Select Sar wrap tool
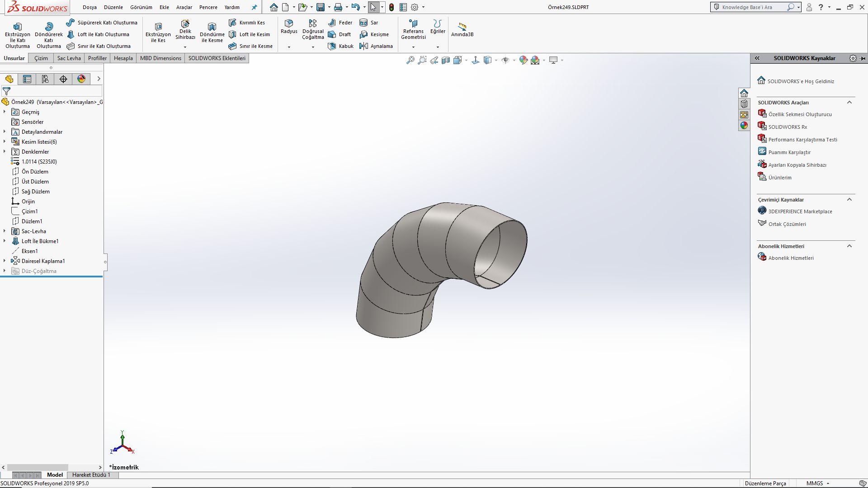Screen dimensions: 868x488 coord(369,23)
